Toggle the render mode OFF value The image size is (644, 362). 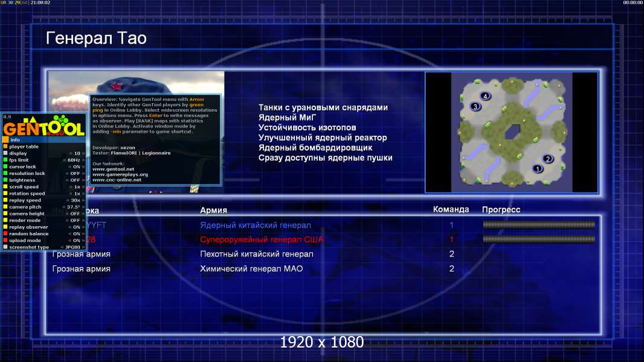point(75,220)
